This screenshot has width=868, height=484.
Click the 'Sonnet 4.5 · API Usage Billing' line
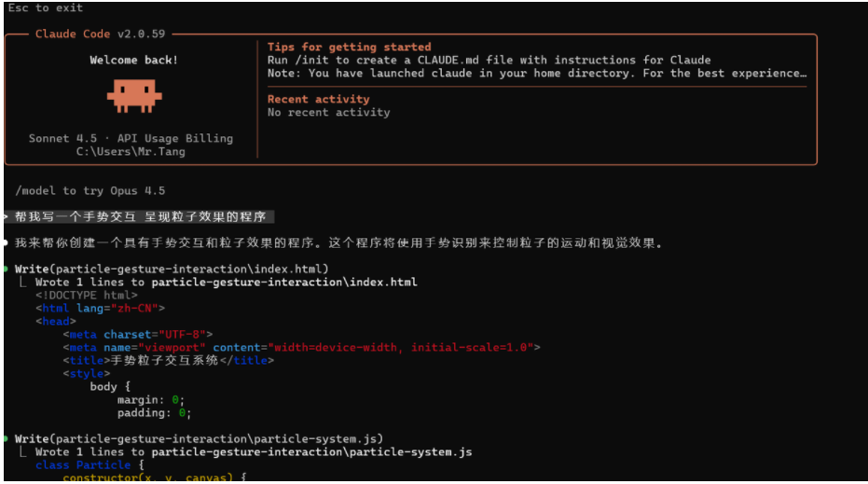[131, 138]
